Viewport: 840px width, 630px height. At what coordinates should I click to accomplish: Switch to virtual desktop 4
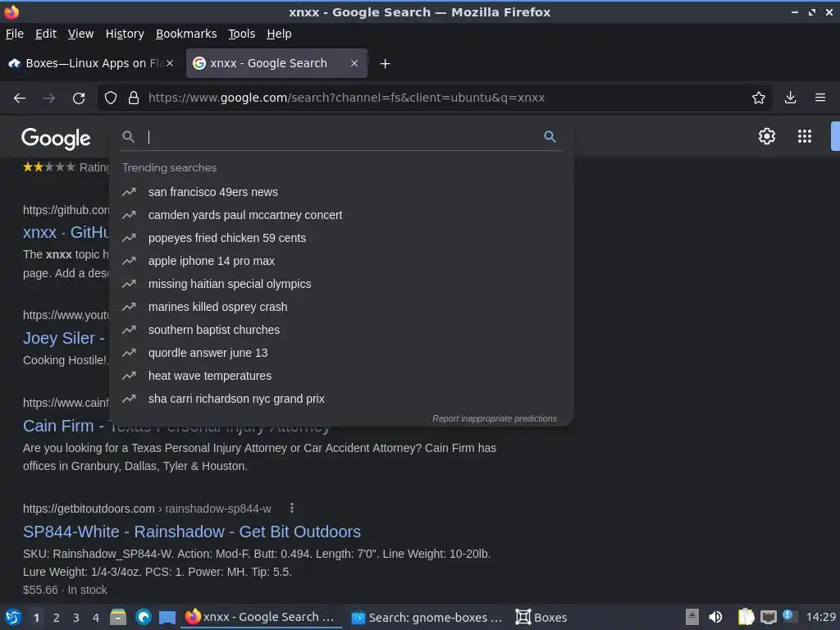96,618
